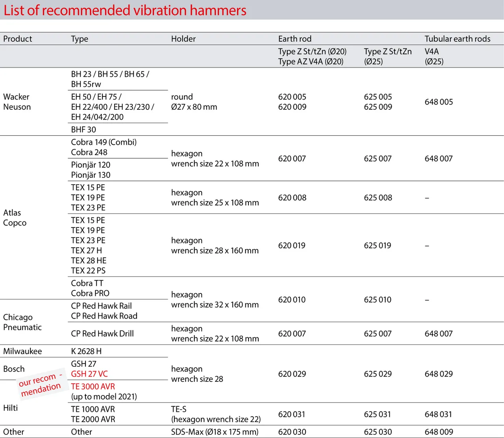Click the "Holder" column header

pyautogui.click(x=183, y=39)
